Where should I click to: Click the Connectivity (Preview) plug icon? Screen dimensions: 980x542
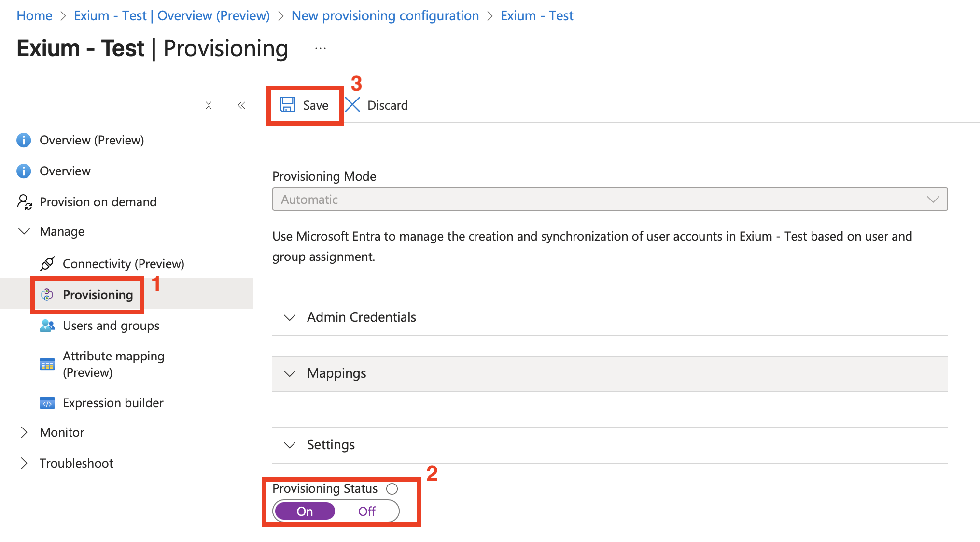[x=47, y=264]
